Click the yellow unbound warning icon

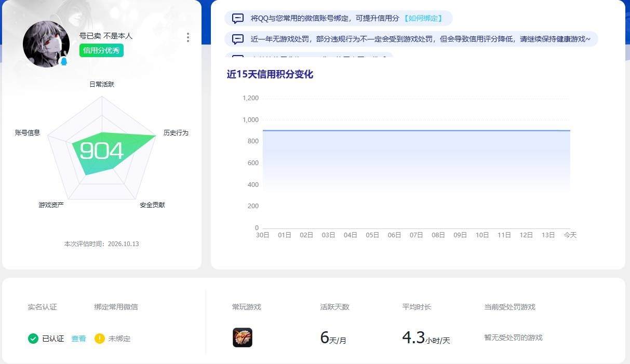(x=100, y=339)
